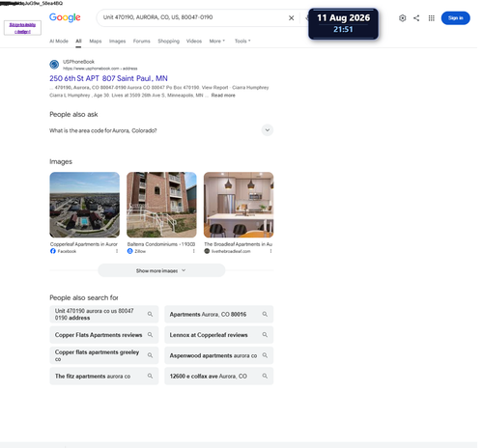
Task: Switch to the Images tab
Action: tap(117, 42)
